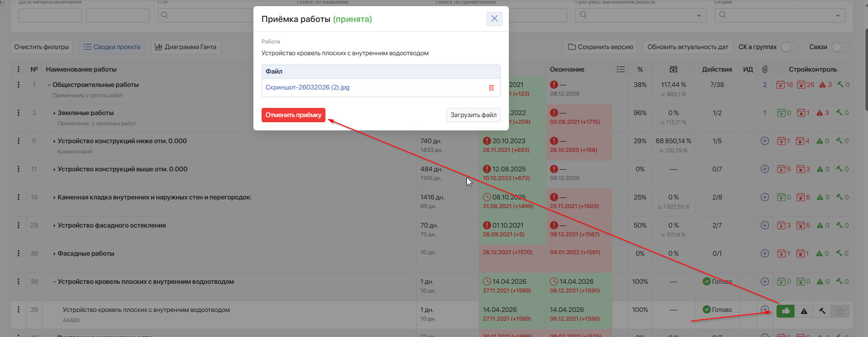The height and width of the screenshot is (337, 868).
Task: Click the checklist column header icon
Action: pyautogui.click(x=621, y=69)
